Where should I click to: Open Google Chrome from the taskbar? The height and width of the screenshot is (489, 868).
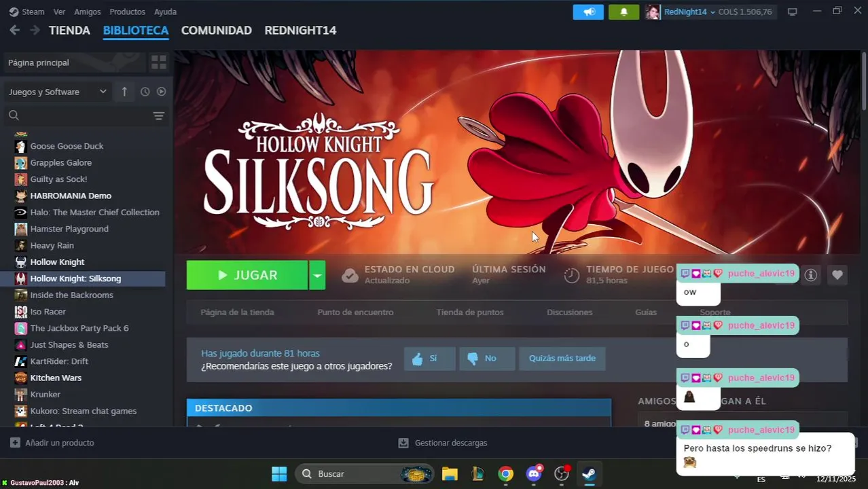pos(506,474)
